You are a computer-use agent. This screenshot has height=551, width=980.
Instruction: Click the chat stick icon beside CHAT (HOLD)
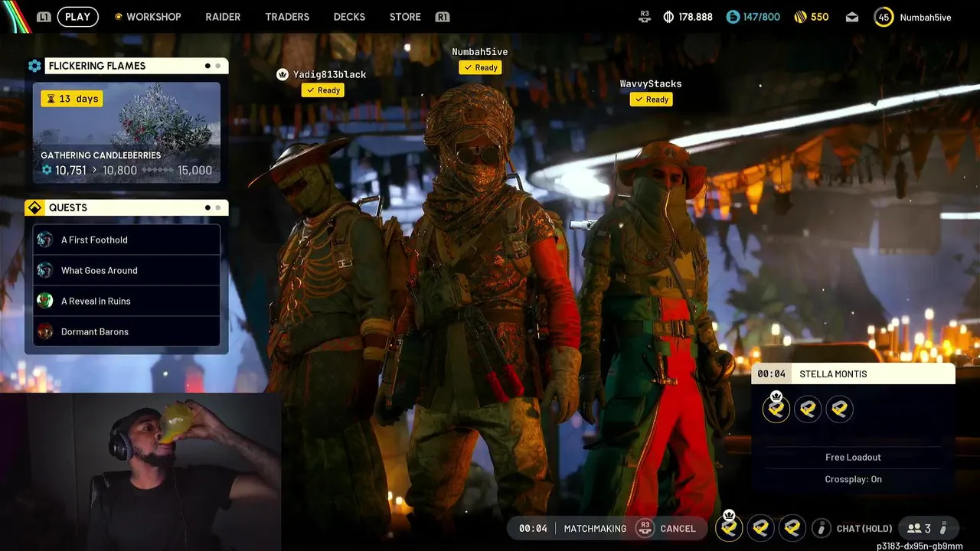coord(822,528)
